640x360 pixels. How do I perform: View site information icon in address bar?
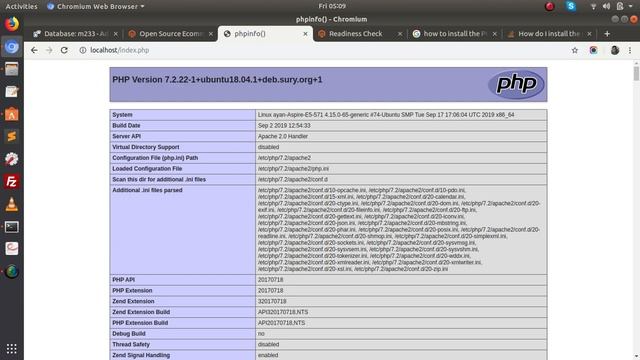83,50
